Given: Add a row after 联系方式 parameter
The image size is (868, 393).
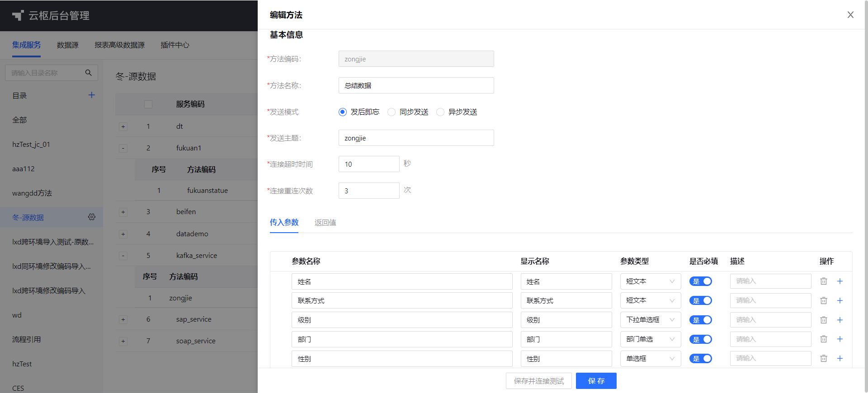Looking at the screenshot, I should 840,300.
